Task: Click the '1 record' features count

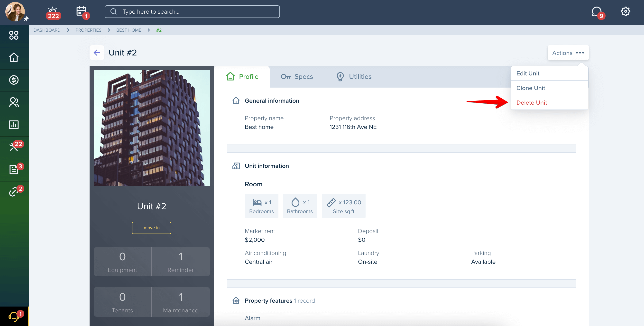Action: tap(304, 301)
